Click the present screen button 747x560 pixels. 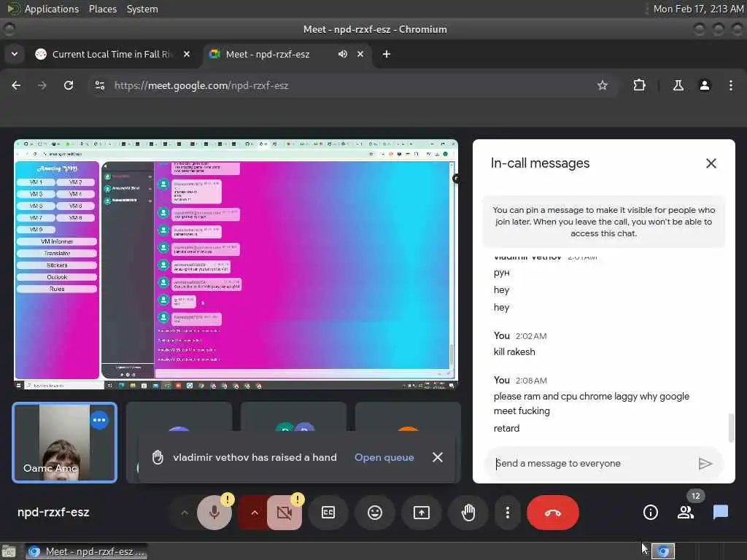click(x=422, y=513)
